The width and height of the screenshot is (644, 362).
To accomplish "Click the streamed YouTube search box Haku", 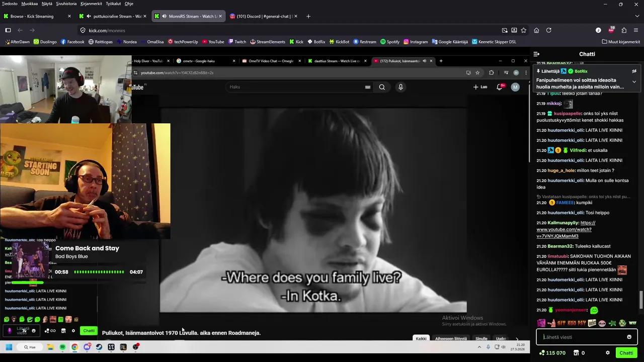I will pos(299,87).
